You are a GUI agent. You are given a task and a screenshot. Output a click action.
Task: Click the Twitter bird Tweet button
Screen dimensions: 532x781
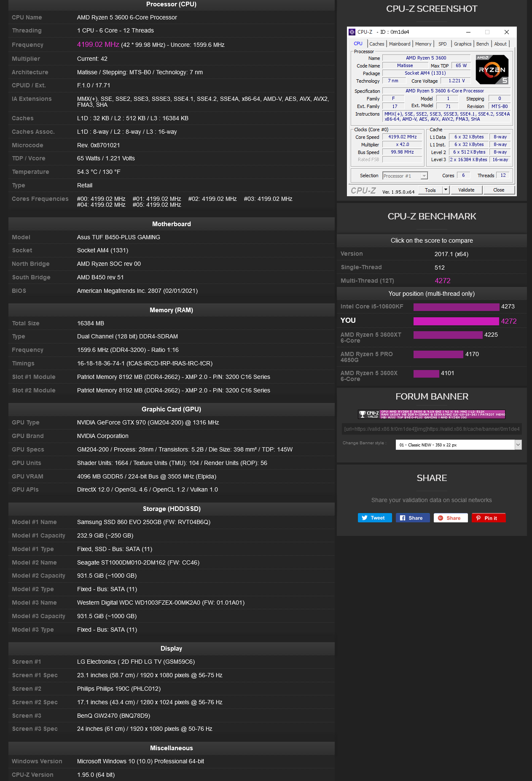tap(375, 518)
